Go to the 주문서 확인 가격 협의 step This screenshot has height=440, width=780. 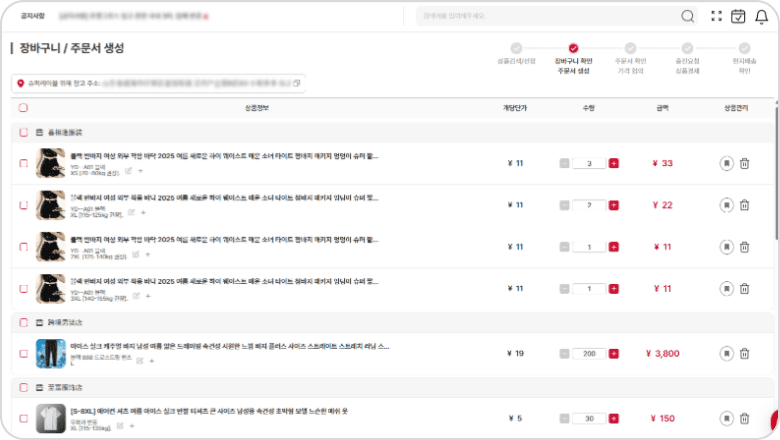630,48
